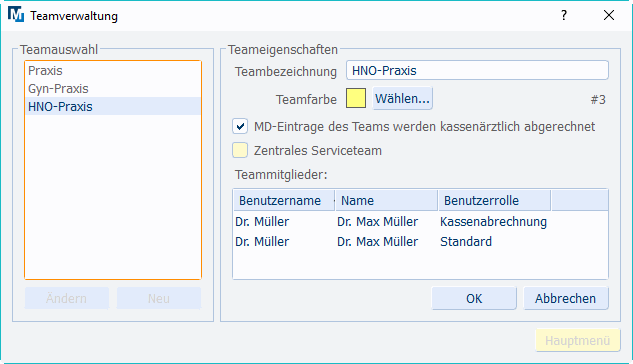633x364 pixels.
Task: Click the Neu button
Action: coord(159,298)
